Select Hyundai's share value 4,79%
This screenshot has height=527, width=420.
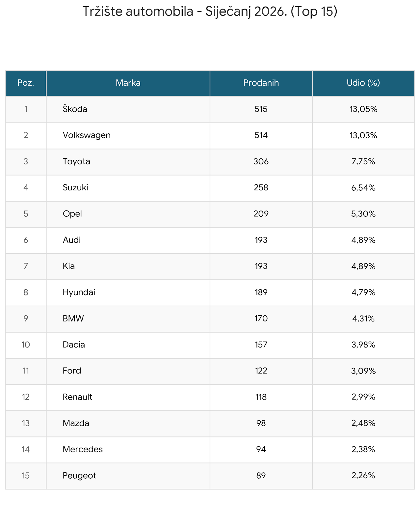tap(363, 292)
